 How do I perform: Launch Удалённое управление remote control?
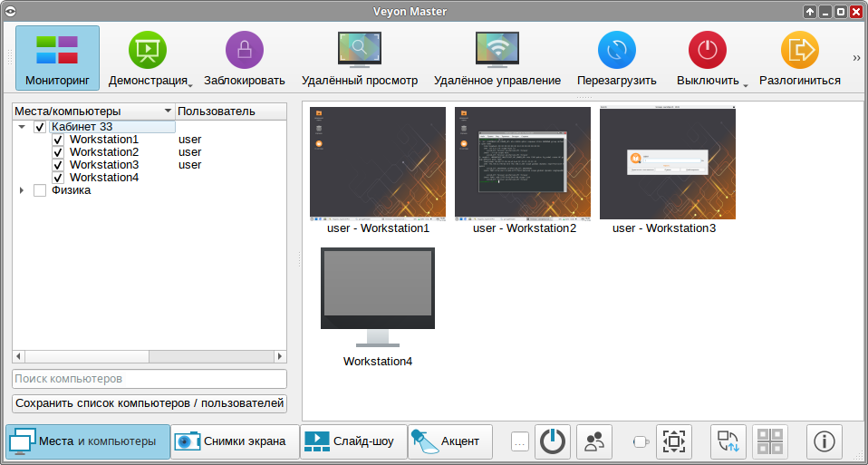click(x=497, y=58)
